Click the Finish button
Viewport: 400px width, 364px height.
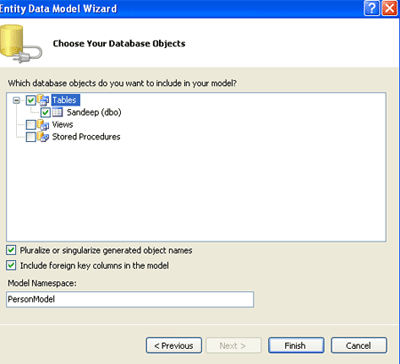click(296, 345)
